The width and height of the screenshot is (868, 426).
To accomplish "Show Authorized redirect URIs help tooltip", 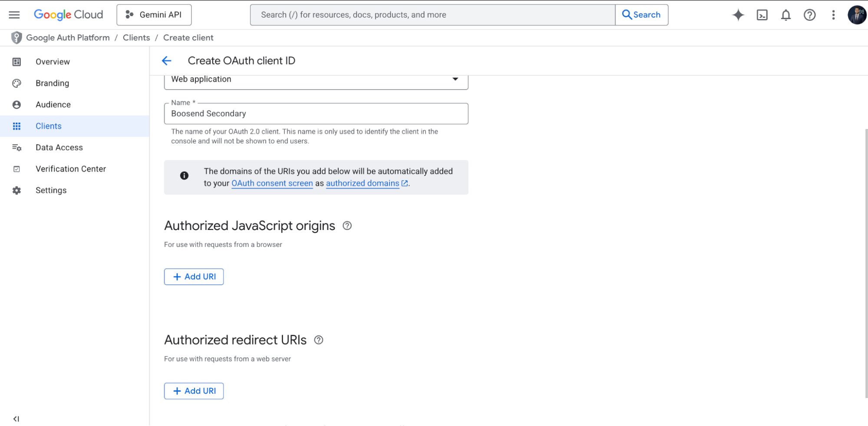I will (x=319, y=339).
